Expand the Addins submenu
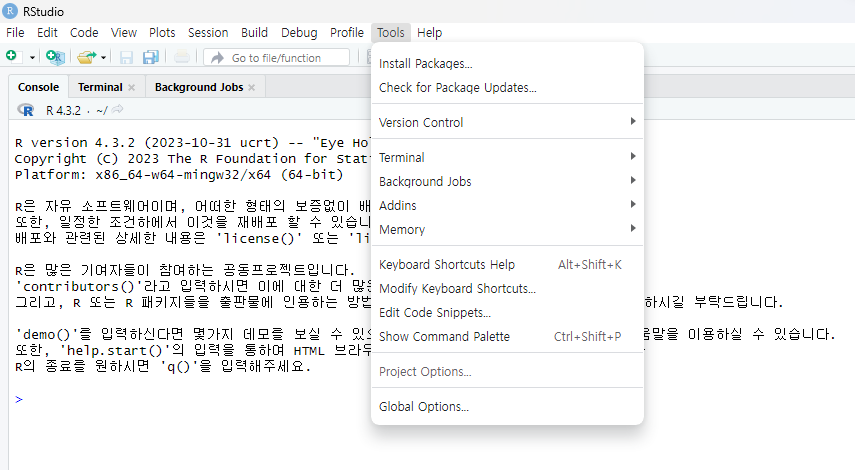The width and height of the screenshot is (855, 470). 507,206
